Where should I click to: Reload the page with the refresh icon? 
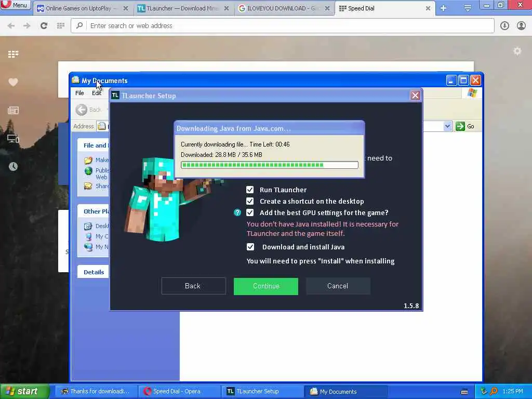[44, 25]
